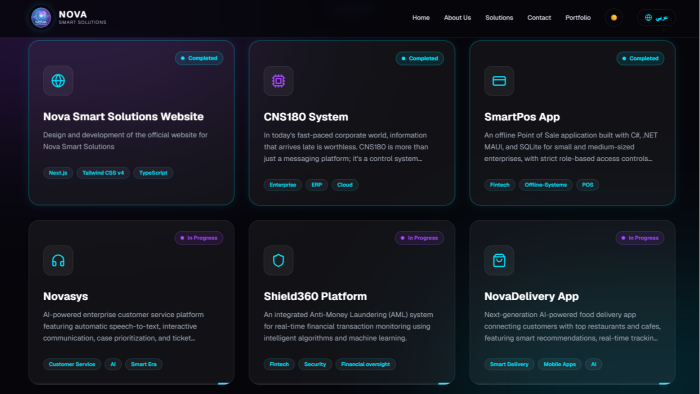Open the NovaDelivery App project title
Image resolution: width=700 pixels, height=394 pixels.
(531, 296)
